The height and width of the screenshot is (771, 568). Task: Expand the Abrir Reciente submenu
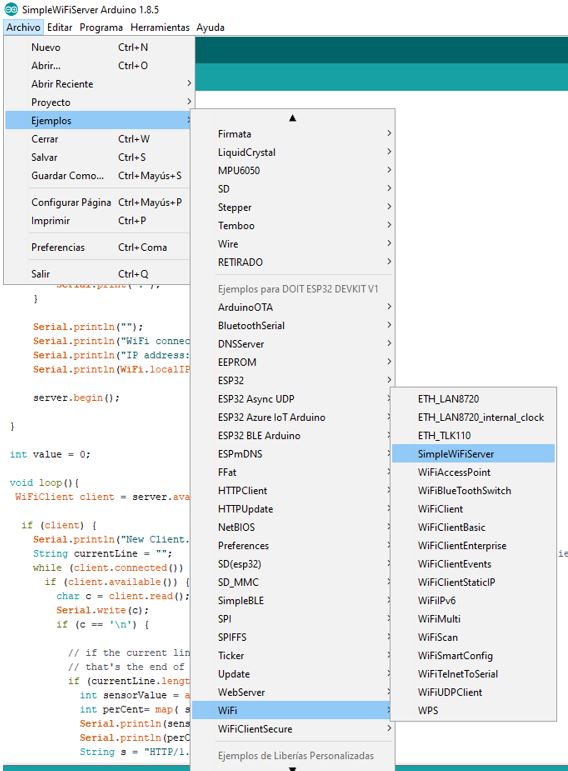97,84
